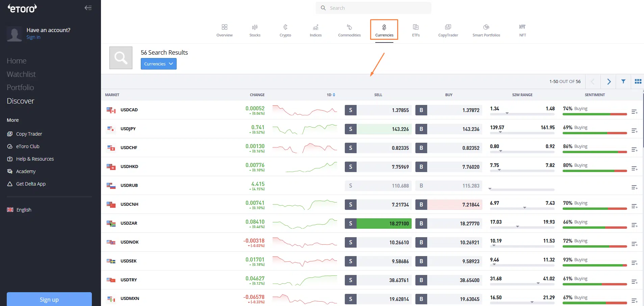The width and height of the screenshot is (644, 306).
Task: Open Commodities category icon
Action: 350,27
